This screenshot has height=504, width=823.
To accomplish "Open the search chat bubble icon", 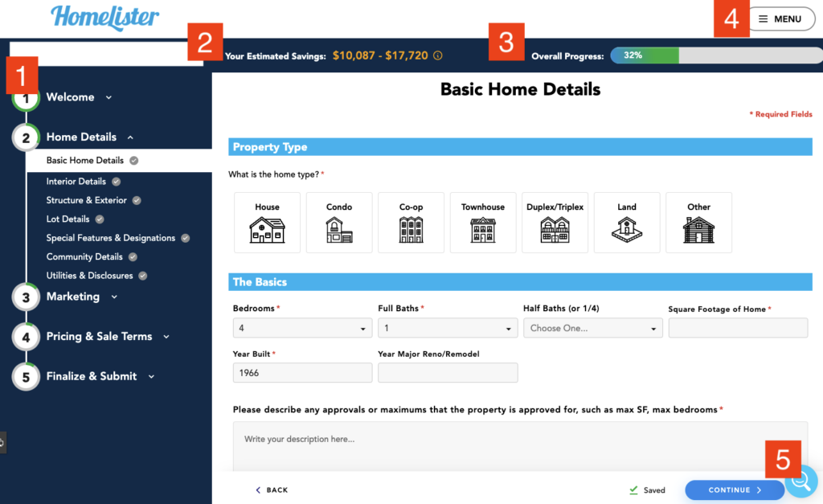I will pos(800,481).
